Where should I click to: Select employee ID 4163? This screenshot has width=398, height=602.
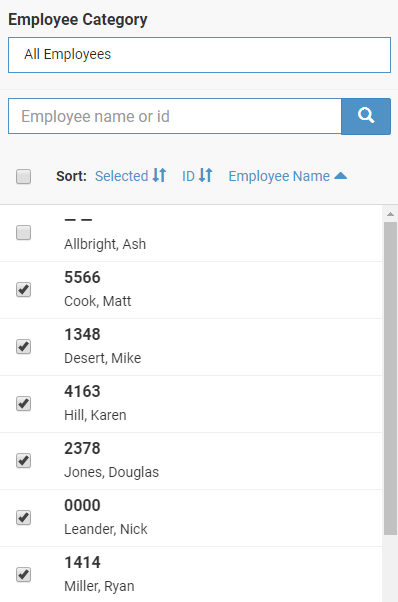82,391
